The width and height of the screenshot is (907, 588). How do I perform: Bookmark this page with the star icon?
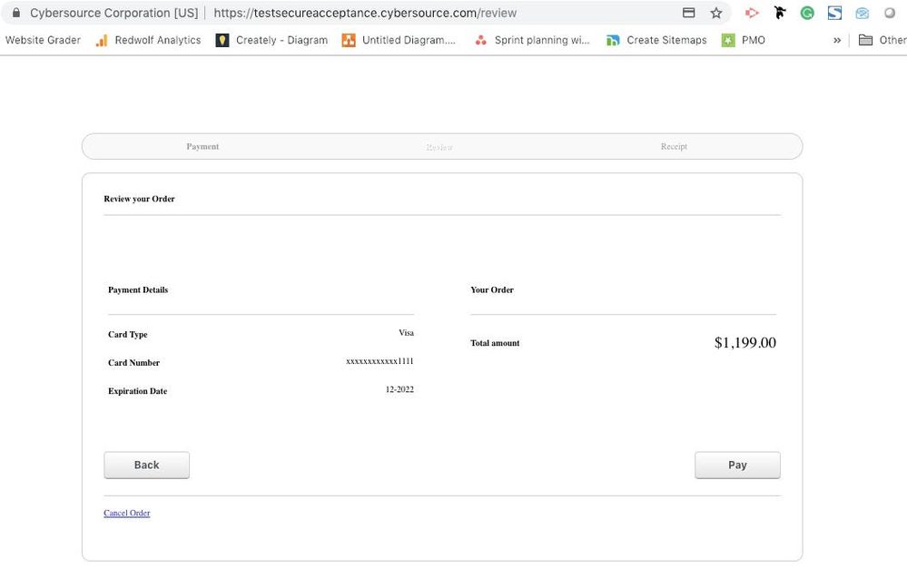pyautogui.click(x=716, y=13)
